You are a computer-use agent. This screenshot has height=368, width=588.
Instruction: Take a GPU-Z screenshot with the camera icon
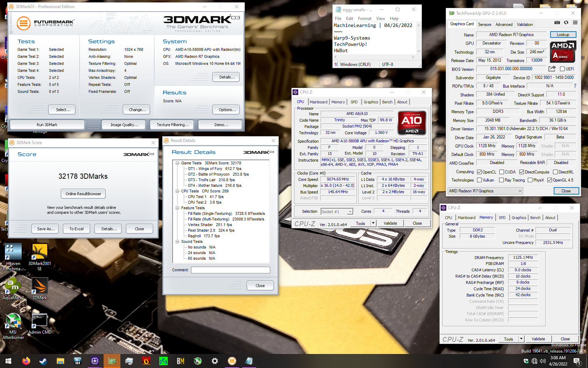pyautogui.click(x=557, y=22)
